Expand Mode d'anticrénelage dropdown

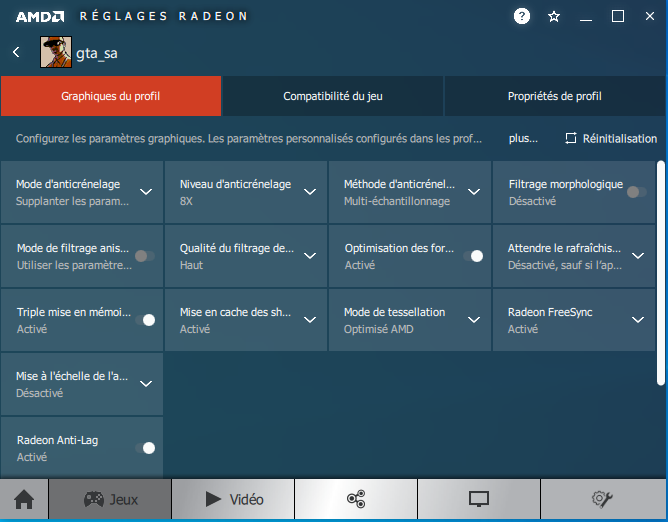coord(146,192)
